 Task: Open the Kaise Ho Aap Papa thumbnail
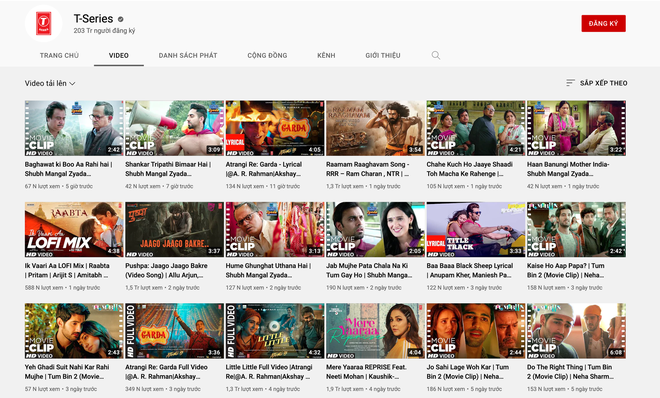point(576,230)
